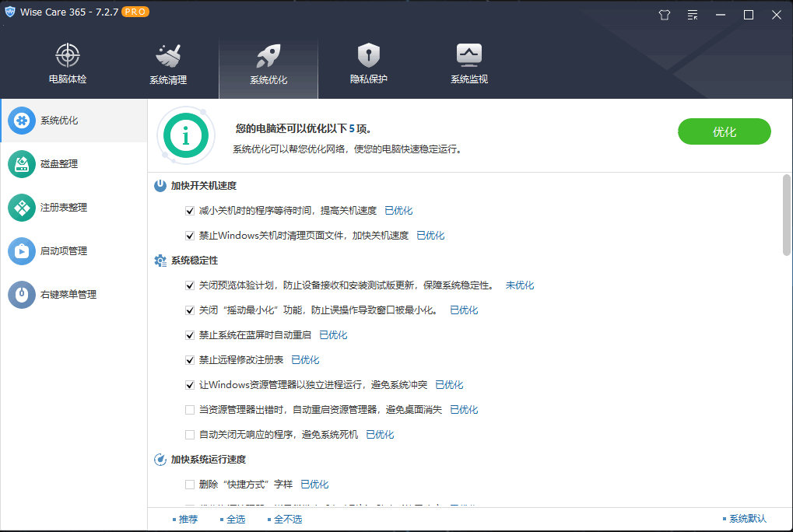
Task: Open Context Menu Manager in the sidebar
Action: pos(57,295)
